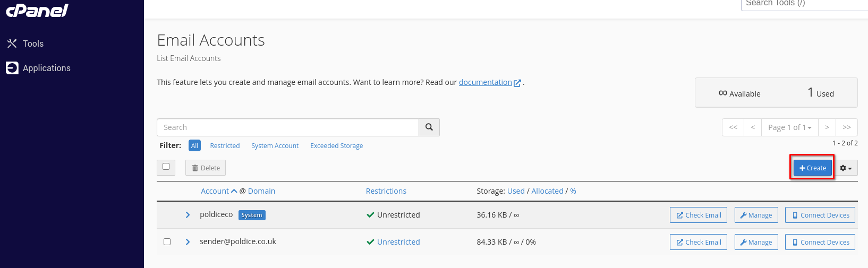This screenshot has height=268, width=868.
Task: Open the Page 1 of 1 dropdown
Action: [x=790, y=127]
